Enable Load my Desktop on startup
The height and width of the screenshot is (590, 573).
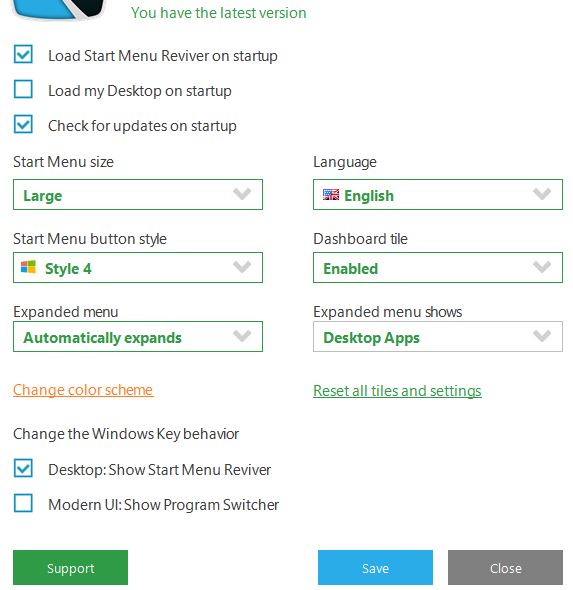pyautogui.click(x=23, y=90)
